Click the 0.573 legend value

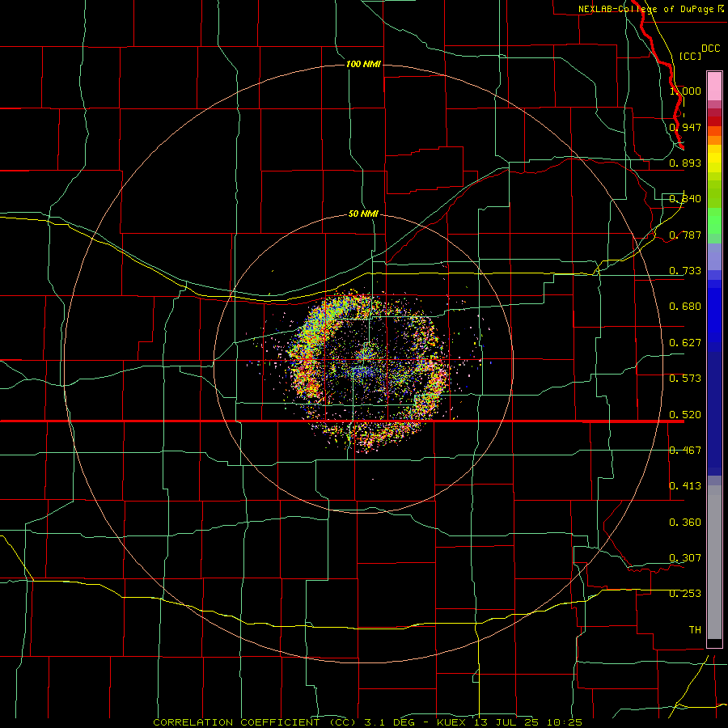685,379
